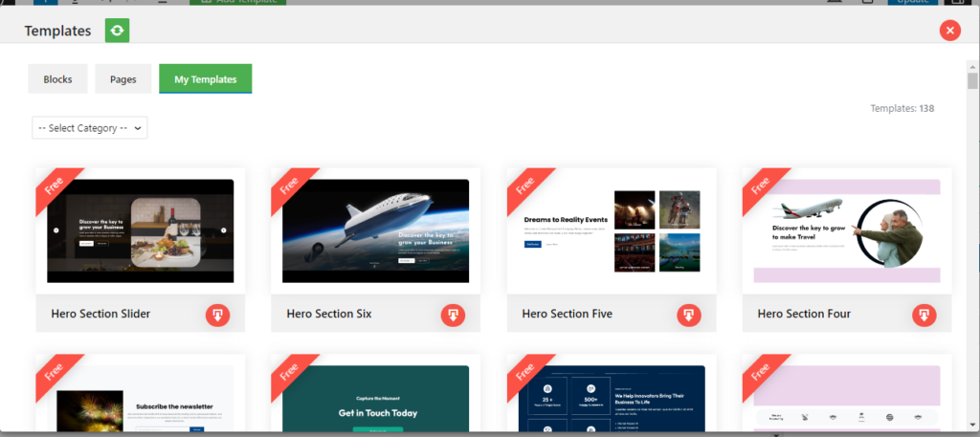Click the Hero Section Four title

coord(804,314)
